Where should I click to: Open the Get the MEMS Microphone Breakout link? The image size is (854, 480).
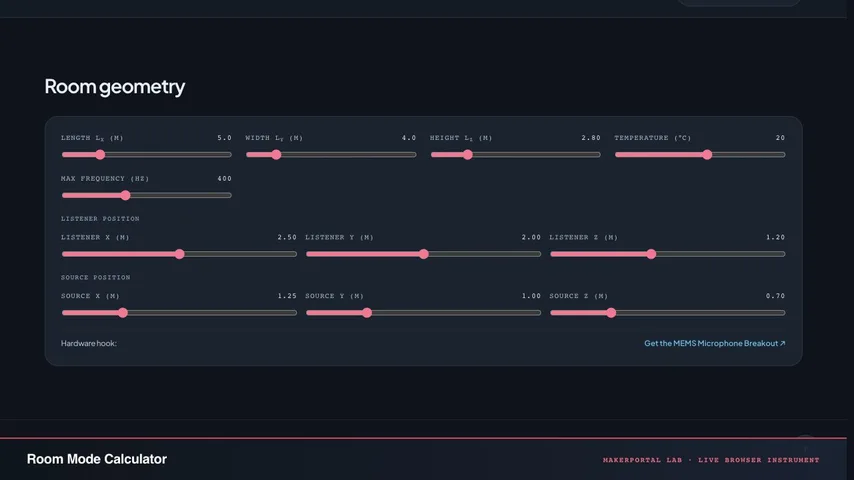715,343
